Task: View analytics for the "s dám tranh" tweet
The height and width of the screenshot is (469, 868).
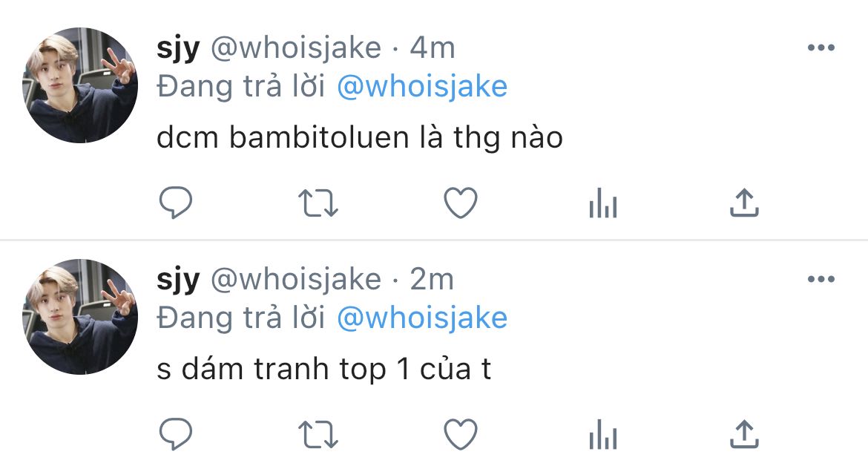Action: [x=603, y=434]
